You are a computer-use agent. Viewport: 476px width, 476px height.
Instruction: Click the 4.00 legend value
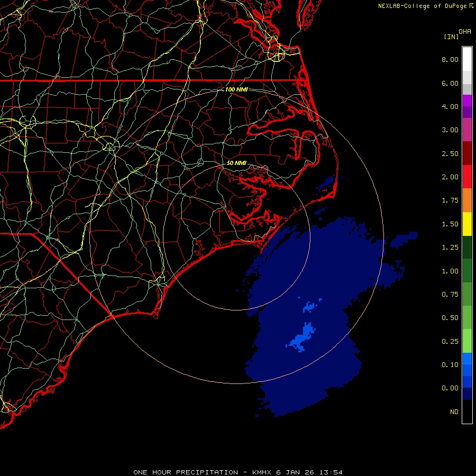450,106
